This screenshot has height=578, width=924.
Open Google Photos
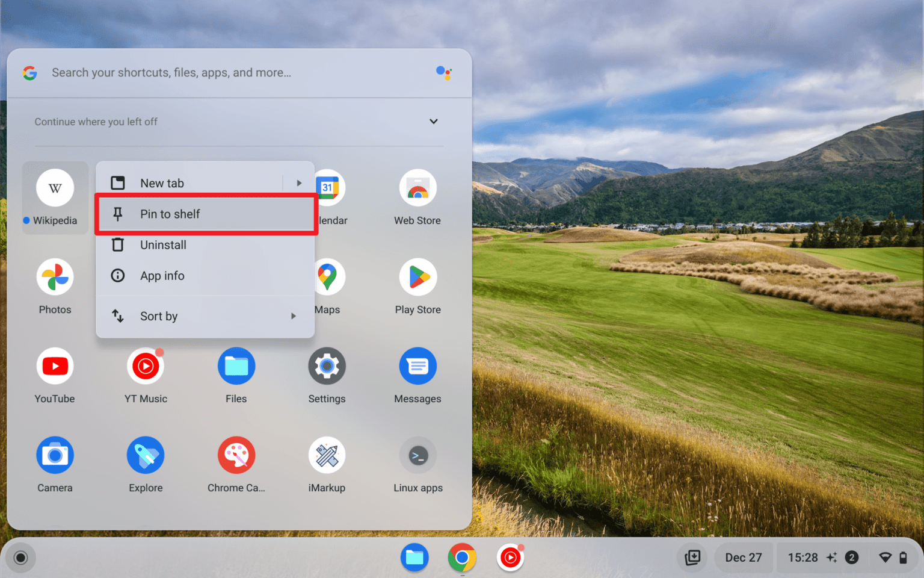(55, 276)
